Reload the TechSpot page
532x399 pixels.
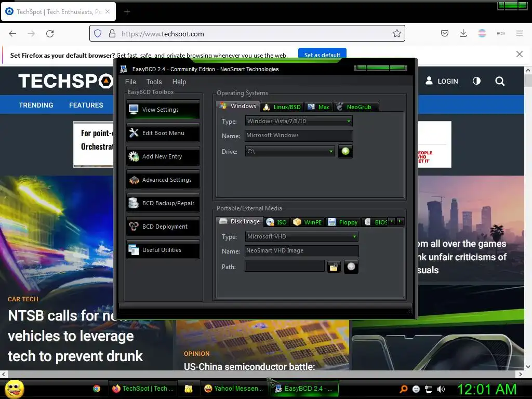click(50, 34)
